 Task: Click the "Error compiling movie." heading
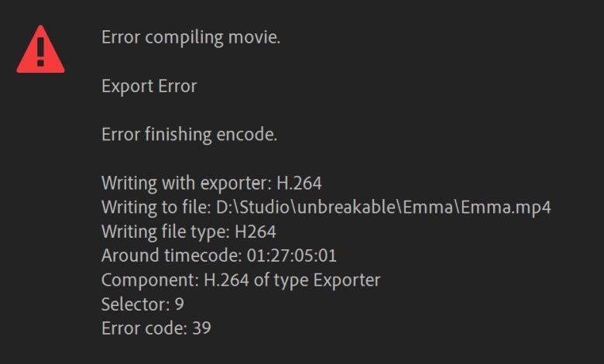[x=190, y=37]
